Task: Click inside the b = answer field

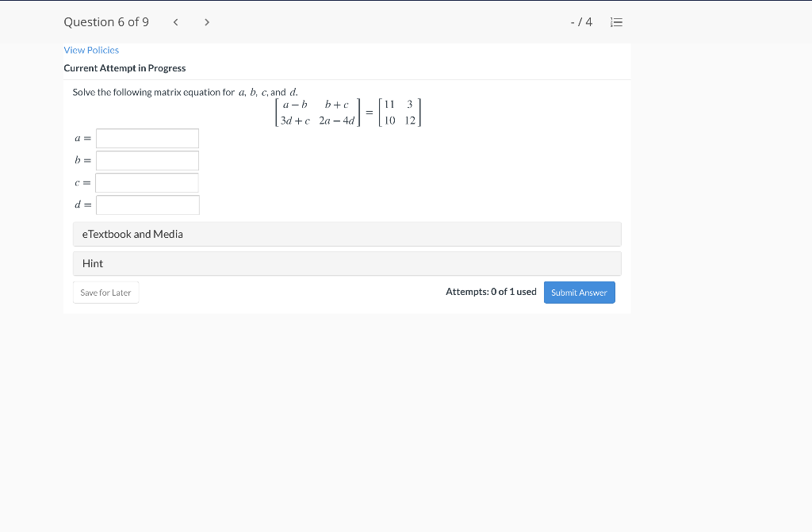Action: point(147,160)
